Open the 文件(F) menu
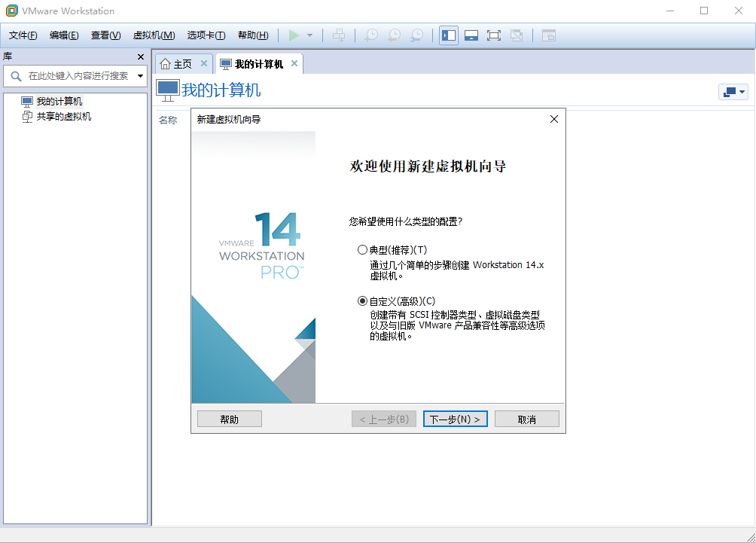The image size is (756, 543). pyautogui.click(x=23, y=35)
